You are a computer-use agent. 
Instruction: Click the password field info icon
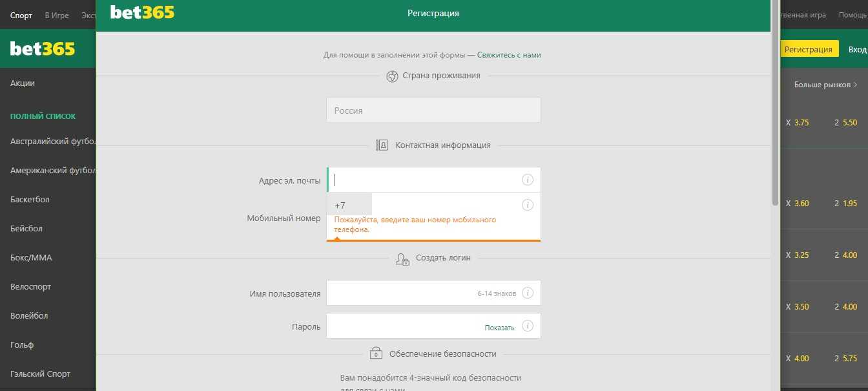(x=527, y=326)
